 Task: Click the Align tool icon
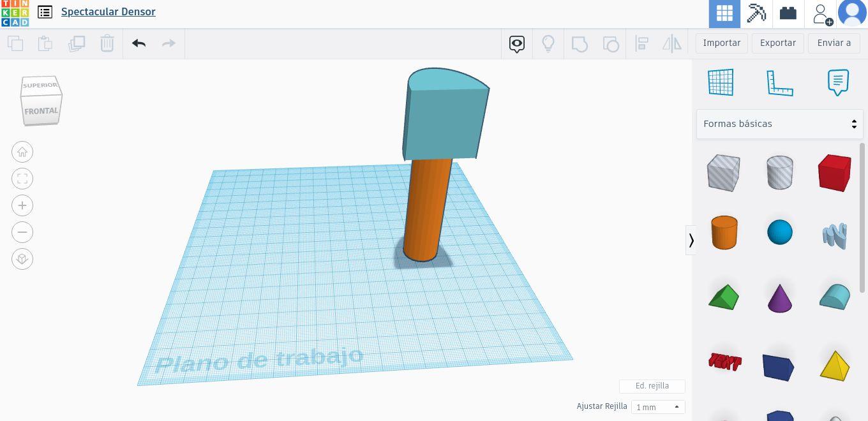click(642, 43)
